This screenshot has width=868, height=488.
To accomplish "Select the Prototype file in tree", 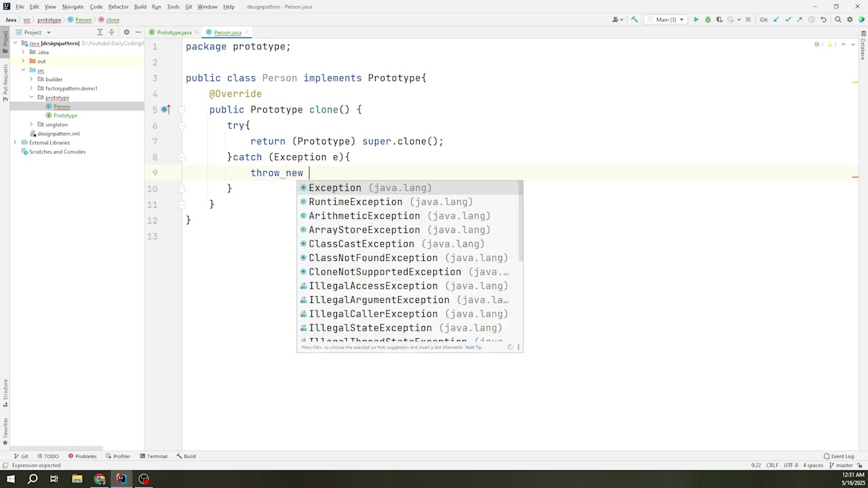I will pos(65,116).
